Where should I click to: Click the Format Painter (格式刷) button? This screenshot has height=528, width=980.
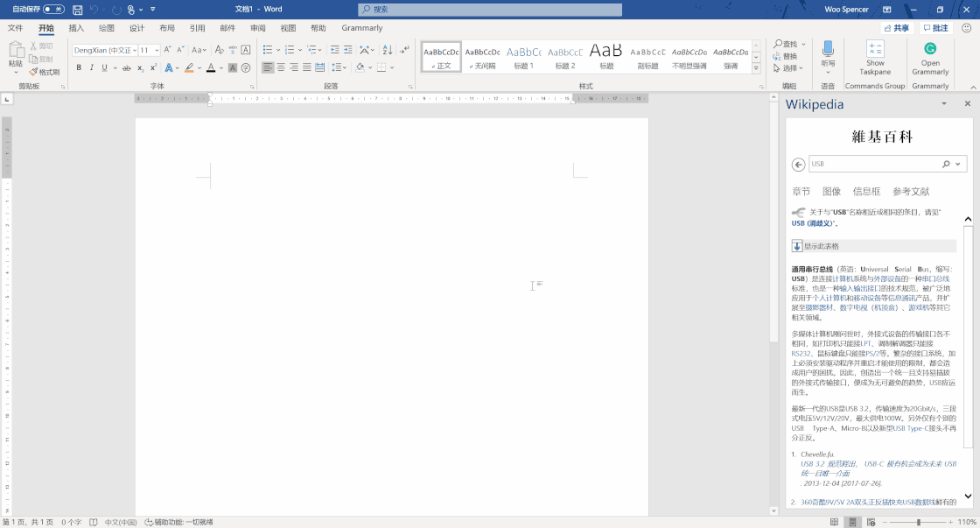click(x=44, y=72)
